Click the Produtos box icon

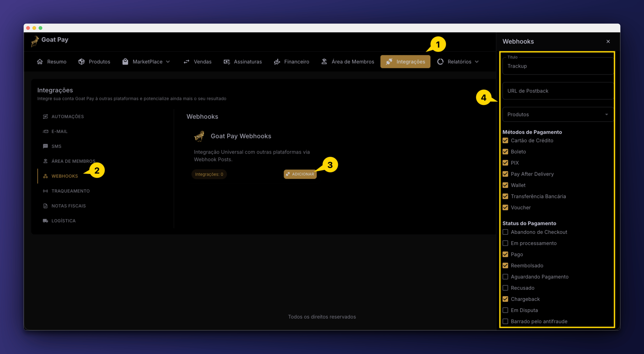(x=82, y=62)
